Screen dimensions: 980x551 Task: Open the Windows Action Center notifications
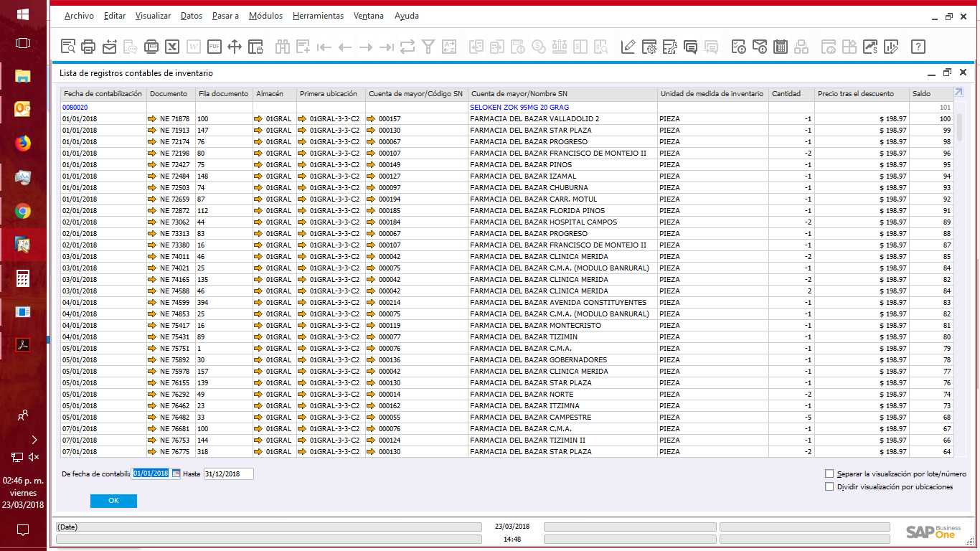pyautogui.click(x=23, y=530)
